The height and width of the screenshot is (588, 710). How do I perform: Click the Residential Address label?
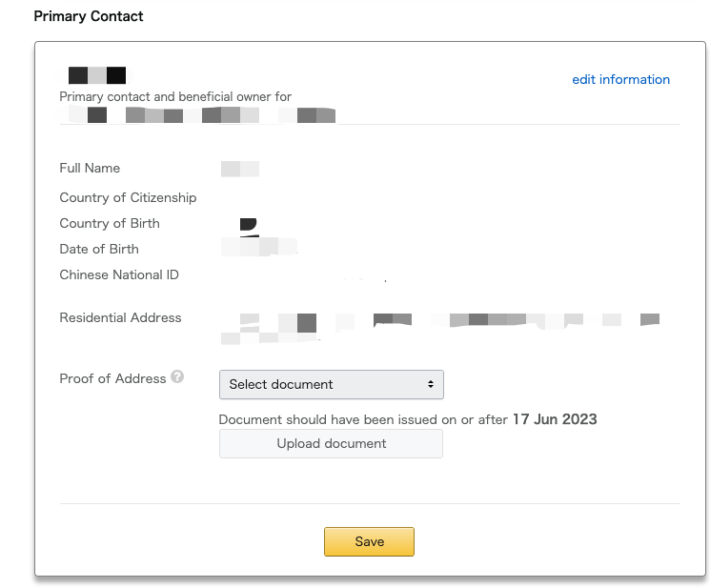coord(120,317)
